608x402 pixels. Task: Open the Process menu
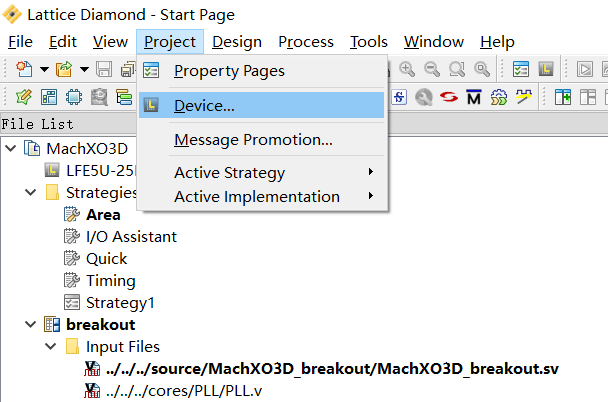click(306, 41)
